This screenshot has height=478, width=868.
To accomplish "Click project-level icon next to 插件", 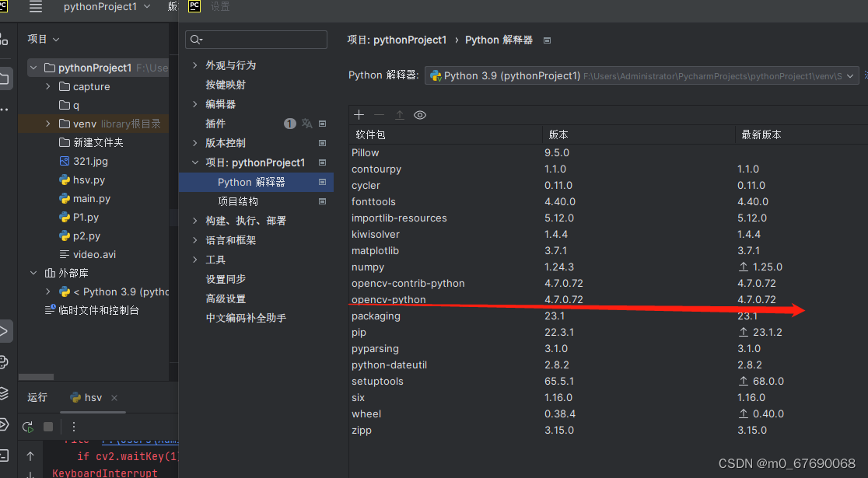I will (322, 124).
